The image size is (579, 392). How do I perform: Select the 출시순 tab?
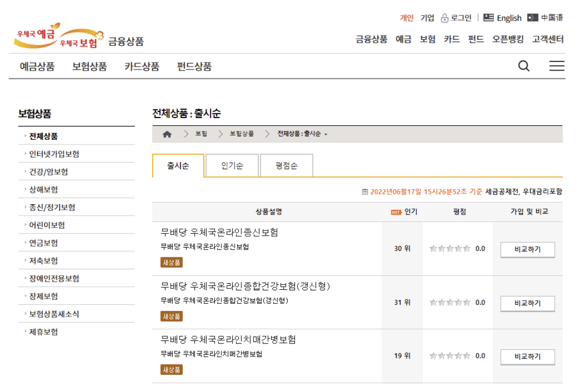pos(178,166)
